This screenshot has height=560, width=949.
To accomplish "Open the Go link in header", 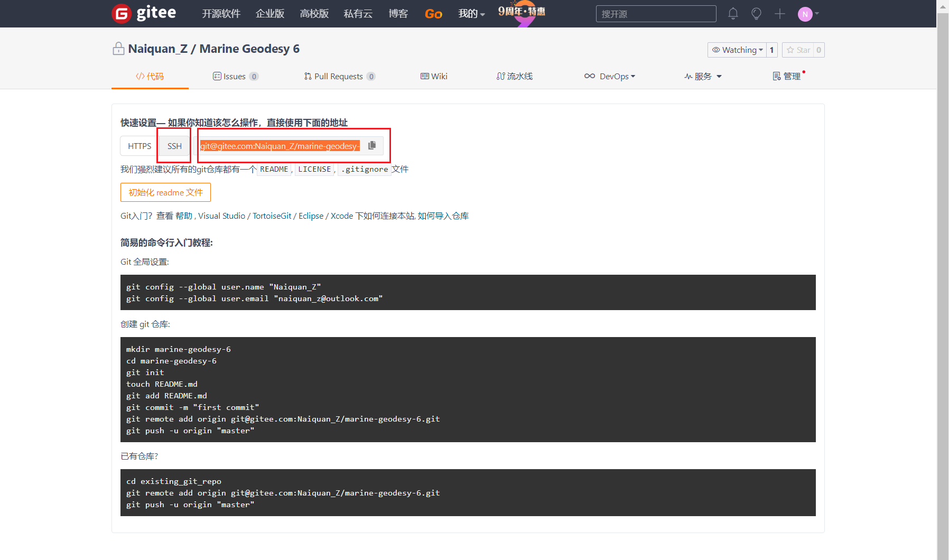I will [433, 14].
